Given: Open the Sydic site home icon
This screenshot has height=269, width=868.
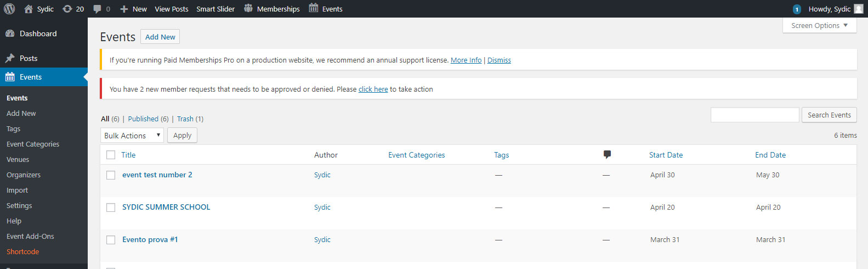Looking at the screenshot, I should click(29, 9).
